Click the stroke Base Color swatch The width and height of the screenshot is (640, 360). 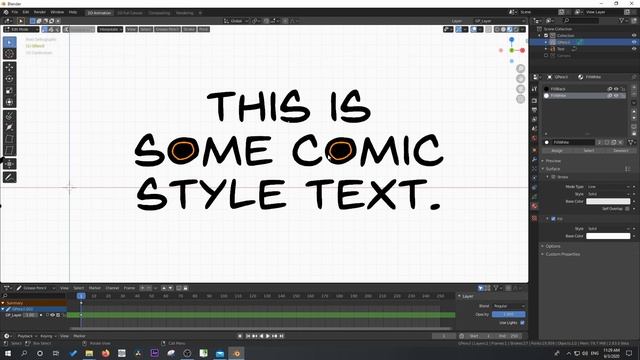608,201
